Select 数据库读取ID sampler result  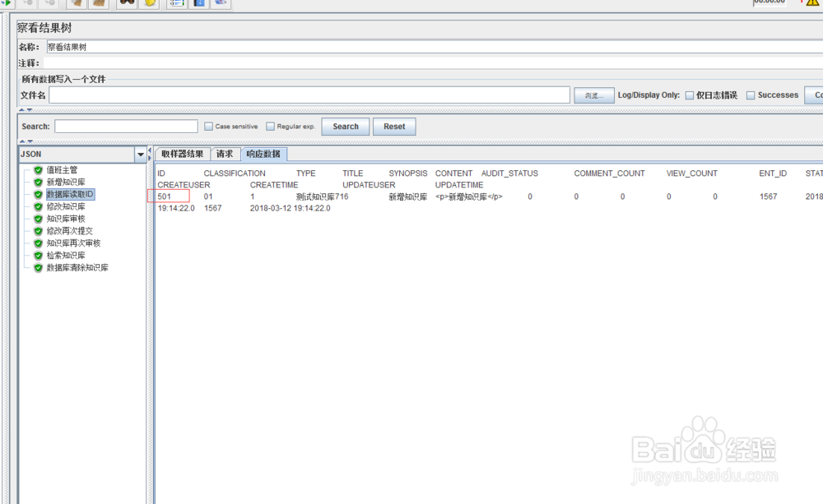[70, 195]
